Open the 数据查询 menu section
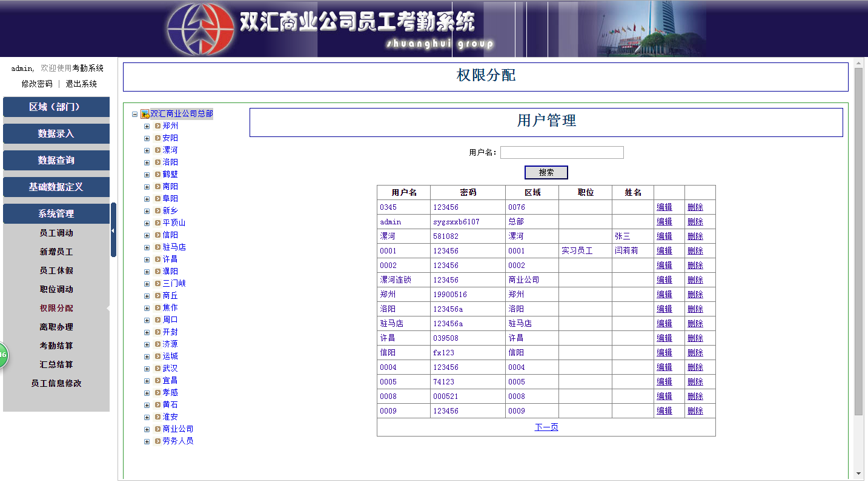Viewport: 868px width, 482px height. tap(56, 160)
